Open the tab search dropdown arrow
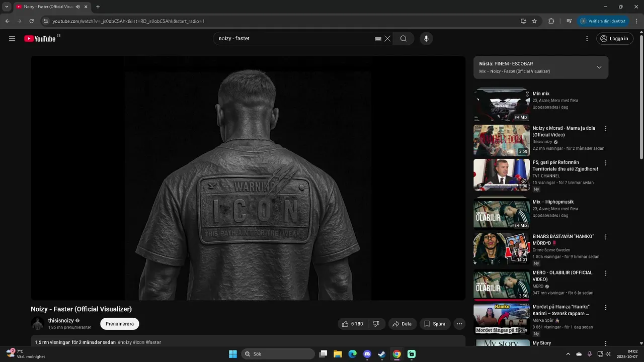The height and width of the screenshot is (362, 644). pyautogui.click(x=7, y=7)
